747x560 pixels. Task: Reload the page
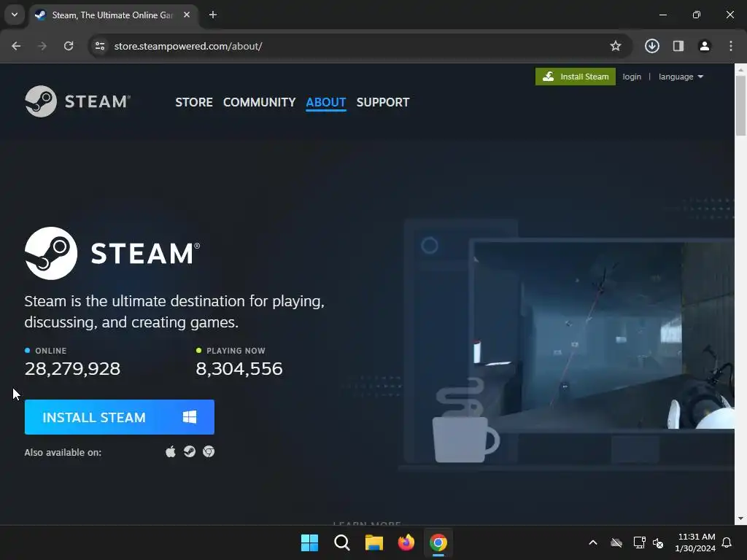[x=69, y=46]
